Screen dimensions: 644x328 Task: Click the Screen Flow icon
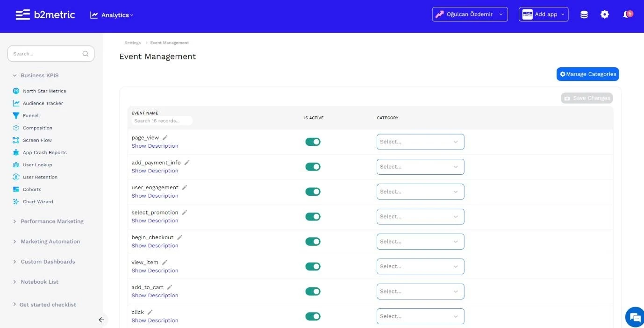click(x=16, y=140)
